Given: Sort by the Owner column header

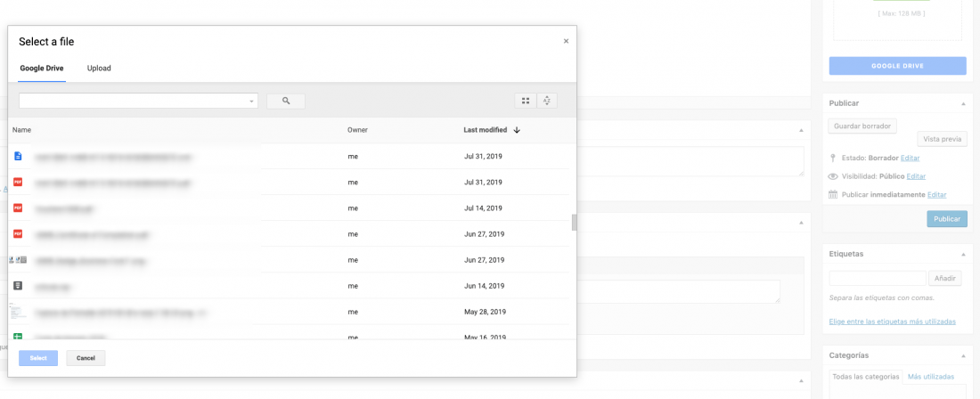Looking at the screenshot, I should 357,130.
